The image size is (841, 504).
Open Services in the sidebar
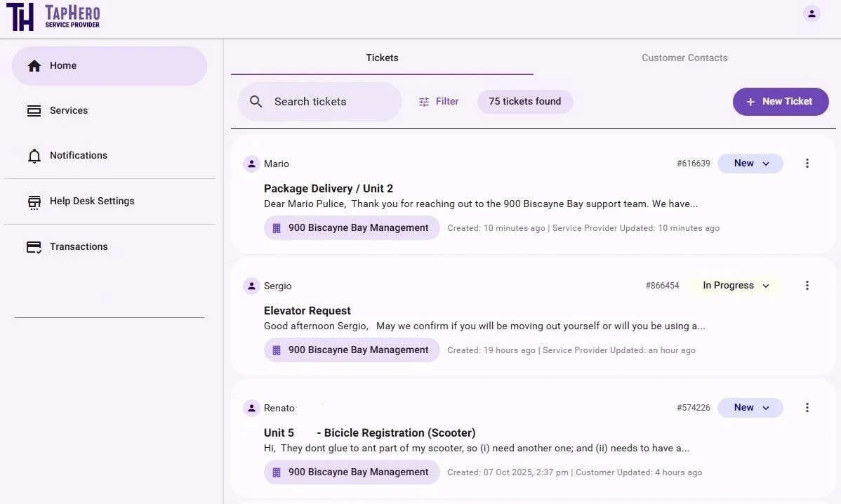click(110, 110)
